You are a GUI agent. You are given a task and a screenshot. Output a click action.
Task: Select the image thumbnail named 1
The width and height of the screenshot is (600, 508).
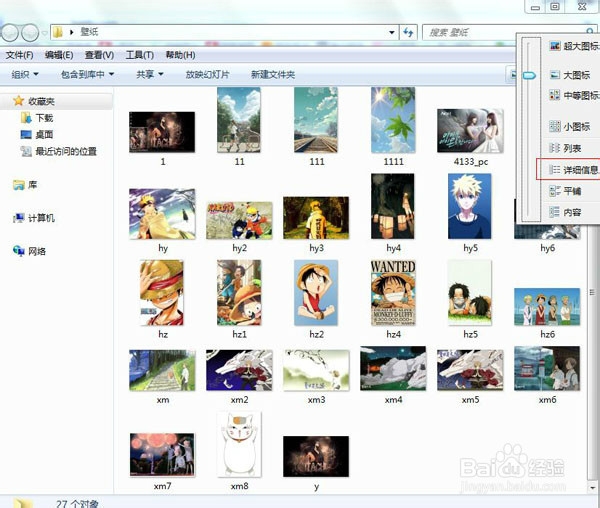(x=162, y=132)
